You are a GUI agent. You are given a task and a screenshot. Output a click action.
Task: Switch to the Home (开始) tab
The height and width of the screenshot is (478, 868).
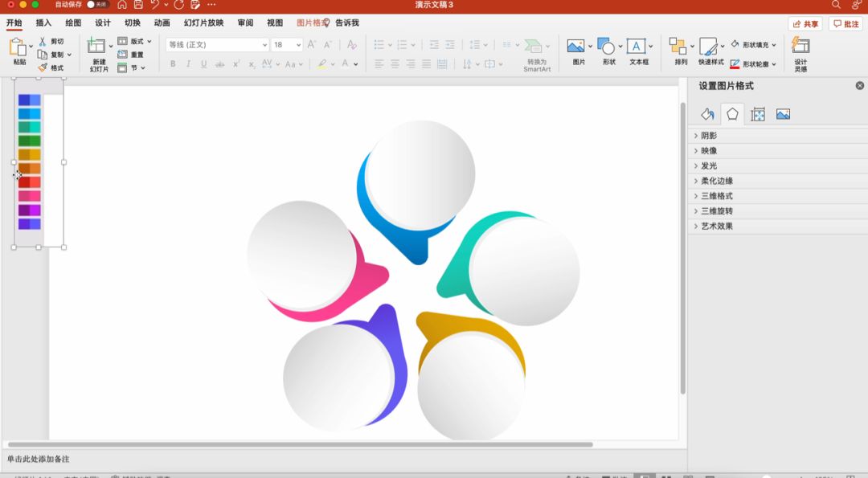point(14,22)
